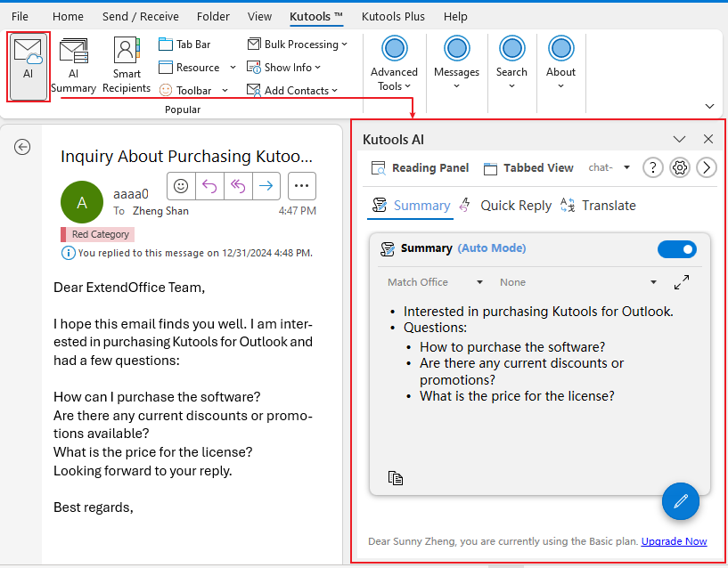
Task: Expand summary box with diagonal arrows icon
Action: [x=682, y=282]
